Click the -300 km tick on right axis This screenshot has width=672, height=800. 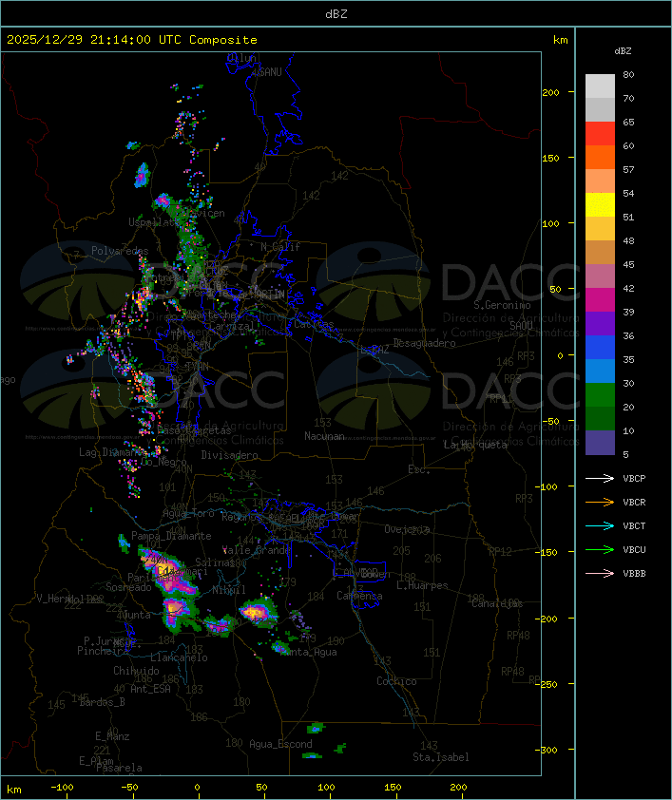click(548, 750)
